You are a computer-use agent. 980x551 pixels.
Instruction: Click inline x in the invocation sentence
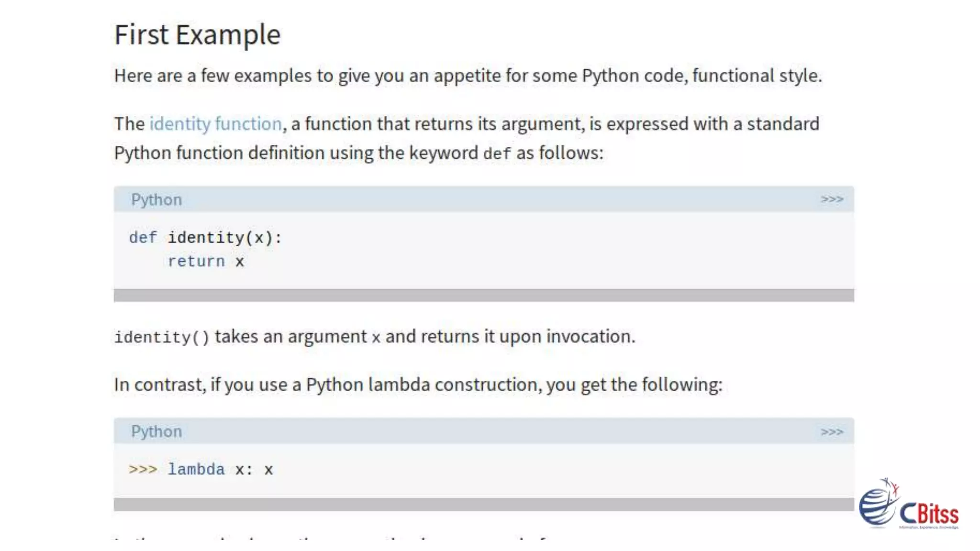pyautogui.click(x=376, y=338)
